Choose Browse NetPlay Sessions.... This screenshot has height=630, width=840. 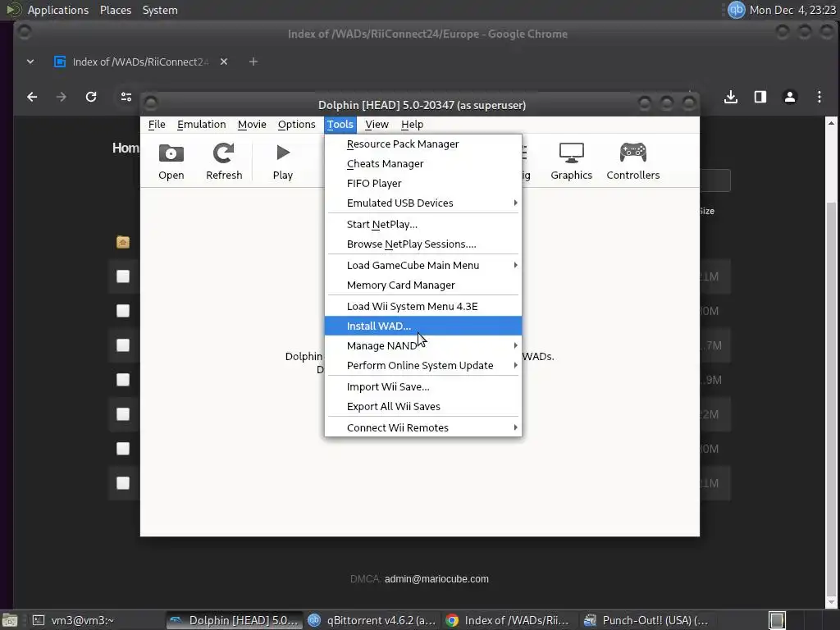(423, 244)
